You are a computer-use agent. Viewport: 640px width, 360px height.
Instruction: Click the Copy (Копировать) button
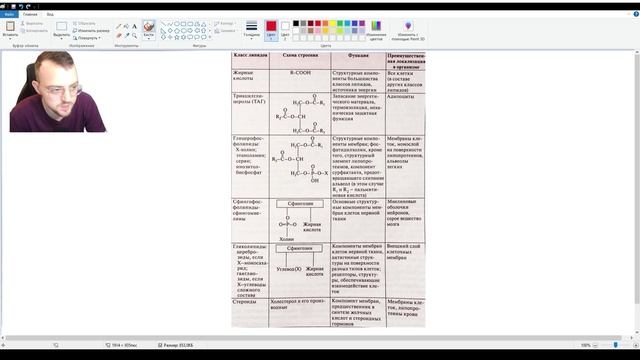34,31
